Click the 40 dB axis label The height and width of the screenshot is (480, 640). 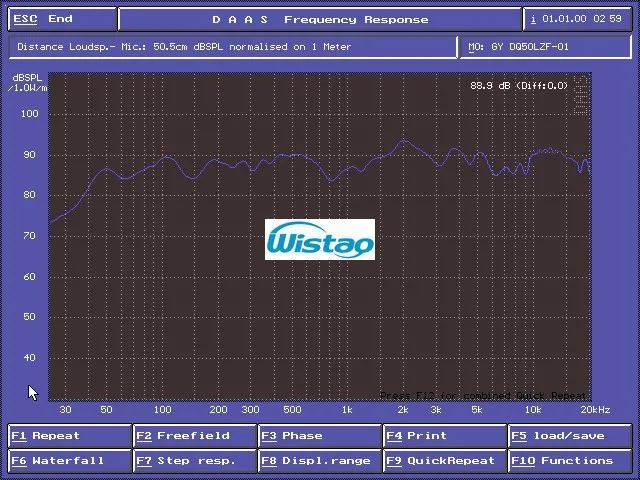point(29,358)
